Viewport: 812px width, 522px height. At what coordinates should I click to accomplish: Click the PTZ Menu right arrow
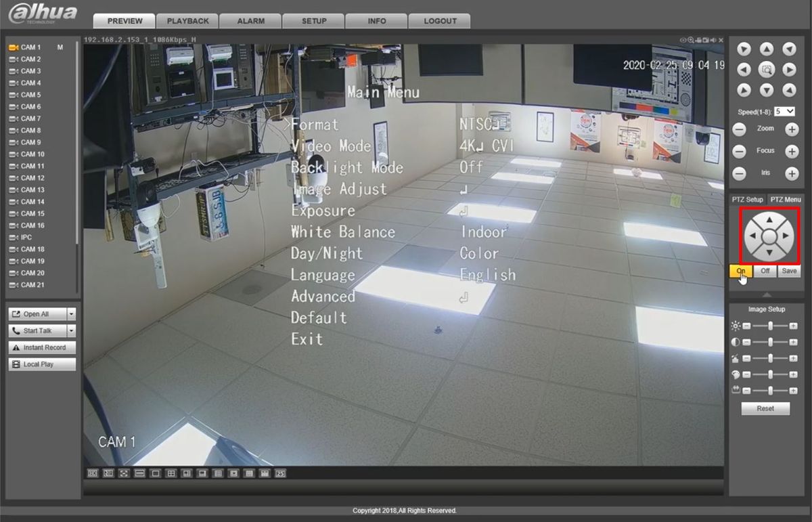[786, 236]
